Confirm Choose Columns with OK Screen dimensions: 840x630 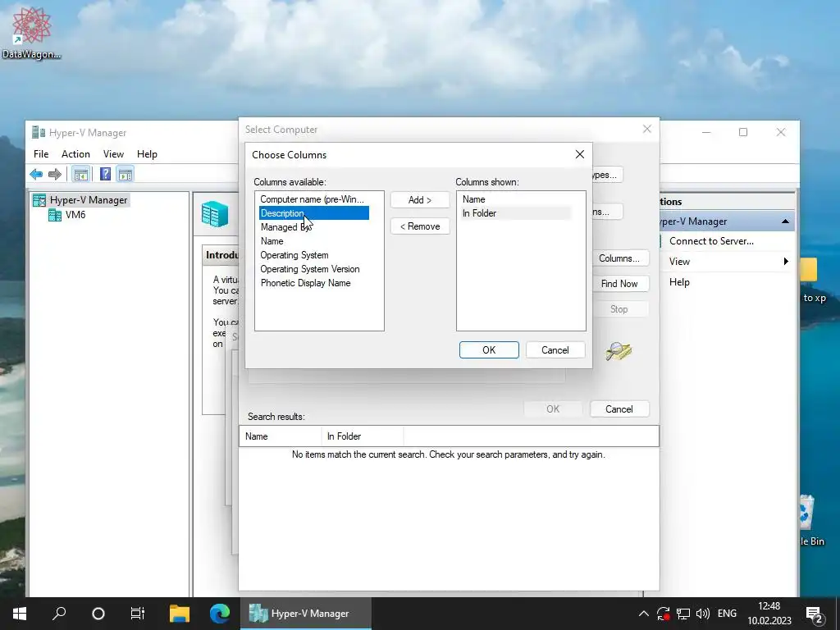489,349
